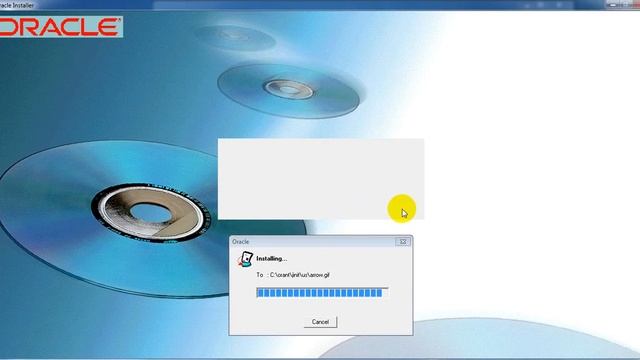The image size is (640, 360).
Task: Click the Oracle logo in the installer window
Action: (61, 27)
